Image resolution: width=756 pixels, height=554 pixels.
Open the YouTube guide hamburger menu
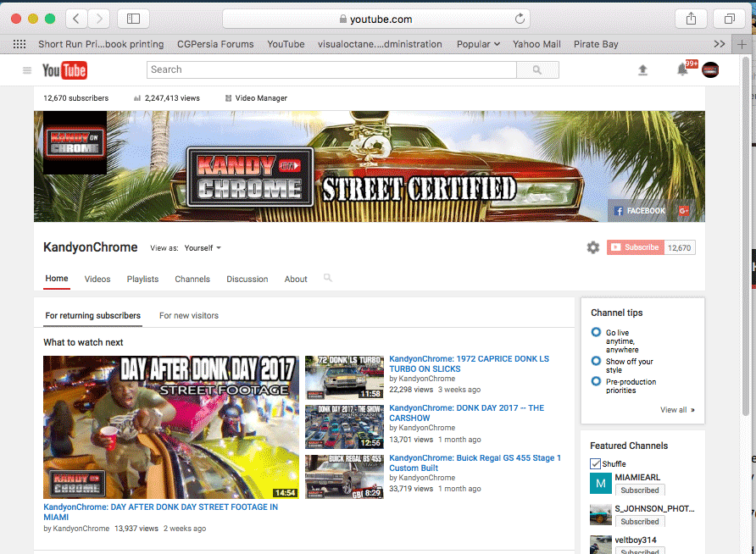(x=27, y=70)
